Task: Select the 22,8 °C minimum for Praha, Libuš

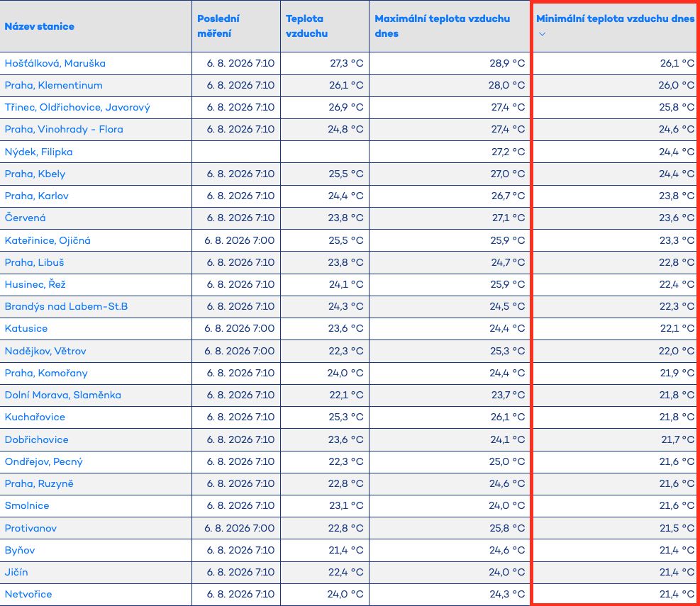Action: (677, 262)
